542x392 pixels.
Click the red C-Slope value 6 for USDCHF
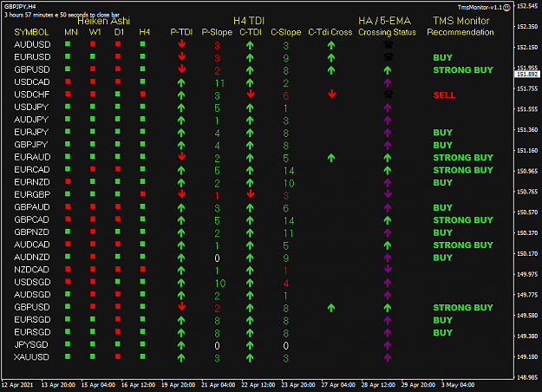coord(286,95)
